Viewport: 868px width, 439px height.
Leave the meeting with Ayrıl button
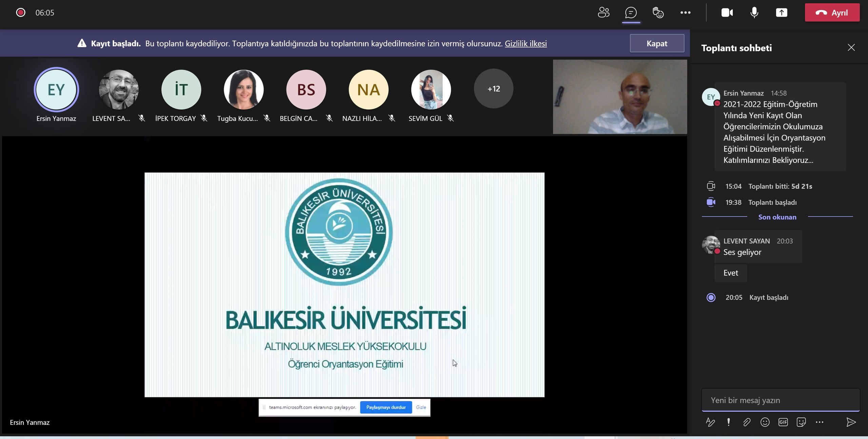pos(832,13)
